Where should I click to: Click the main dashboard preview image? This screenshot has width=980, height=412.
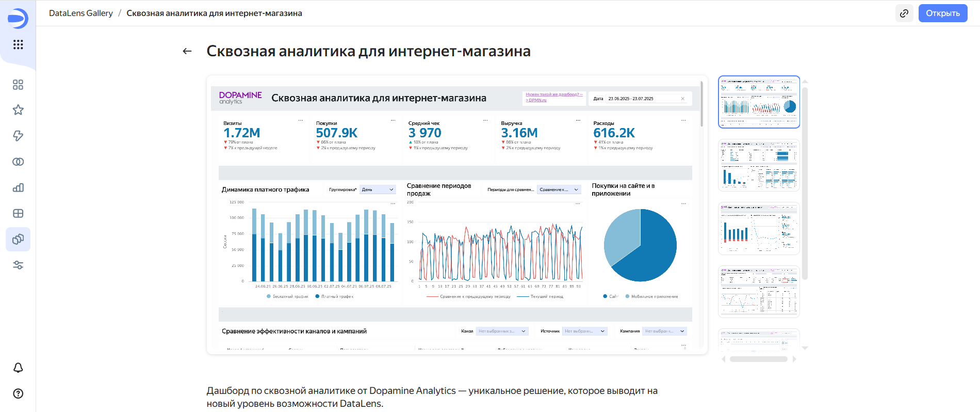pyautogui.click(x=456, y=215)
